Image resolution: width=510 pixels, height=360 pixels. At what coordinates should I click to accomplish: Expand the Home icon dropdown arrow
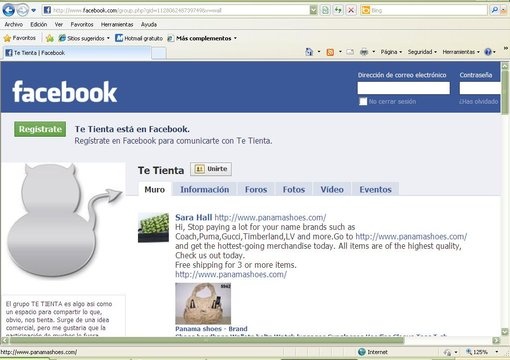click(x=319, y=52)
